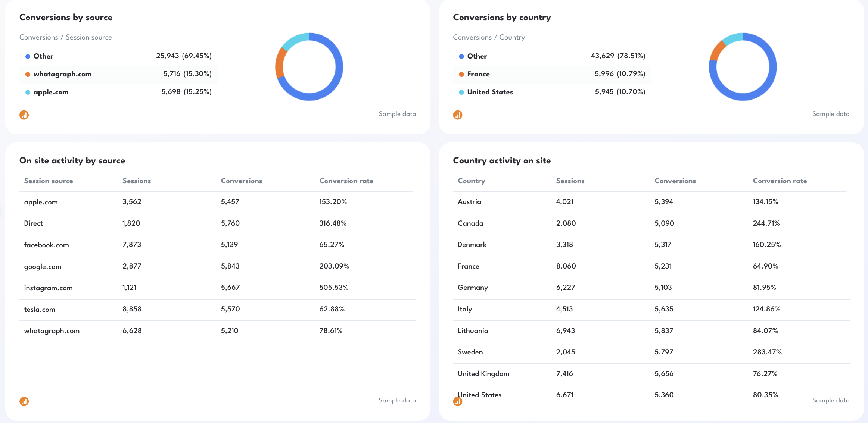
Task: Open Sample data link in Country activity widget
Action: point(831,400)
